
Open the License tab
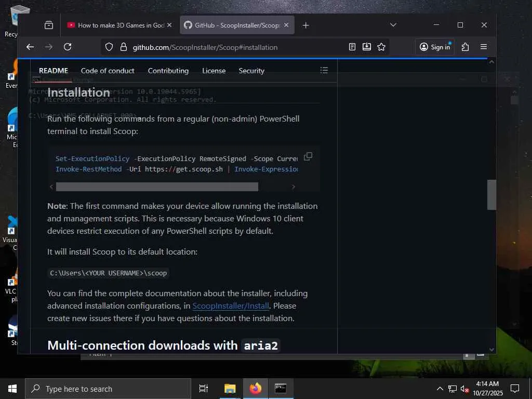pos(214,71)
